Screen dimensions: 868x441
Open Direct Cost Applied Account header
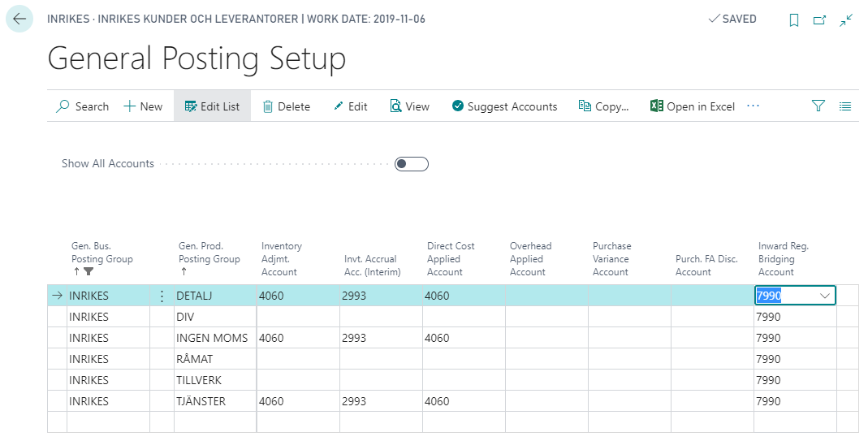[x=451, y=259]
